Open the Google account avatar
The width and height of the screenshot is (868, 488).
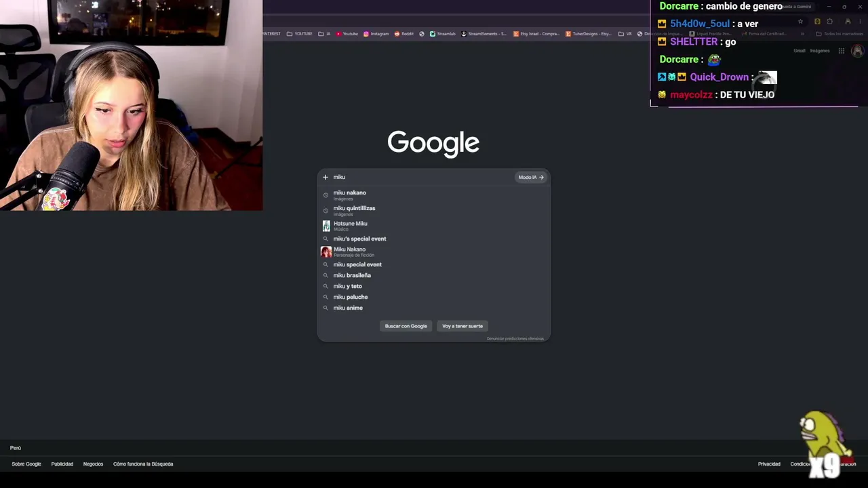[x=858, y=51]
